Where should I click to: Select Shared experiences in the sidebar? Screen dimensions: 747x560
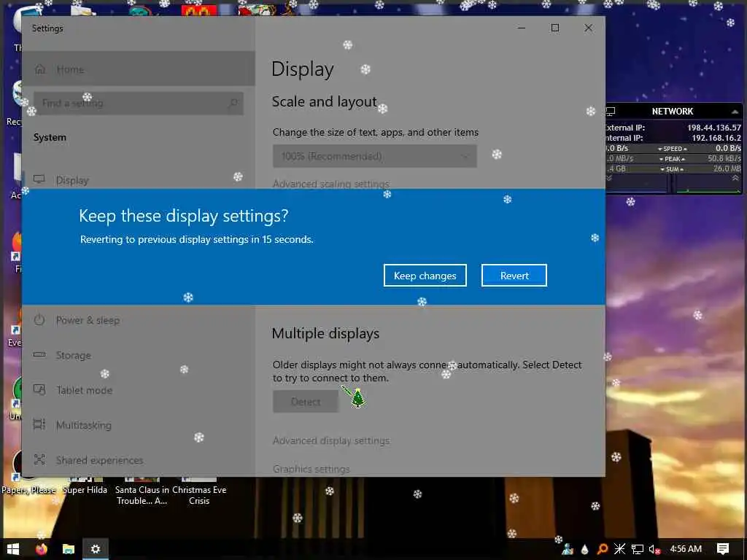[138, 460]
